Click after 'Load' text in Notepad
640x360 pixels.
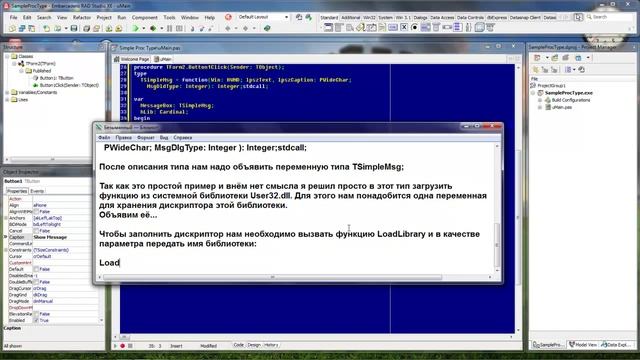pyautogui.click(x=120, y=263)
